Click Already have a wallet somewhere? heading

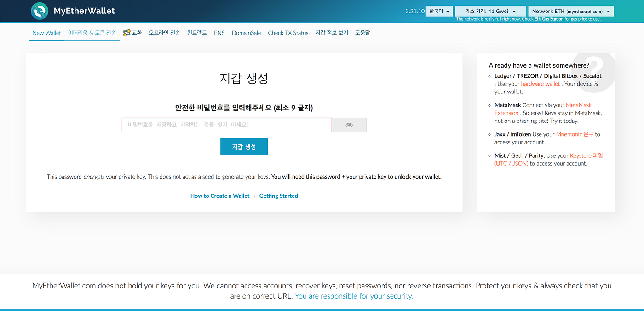point(539,65)
